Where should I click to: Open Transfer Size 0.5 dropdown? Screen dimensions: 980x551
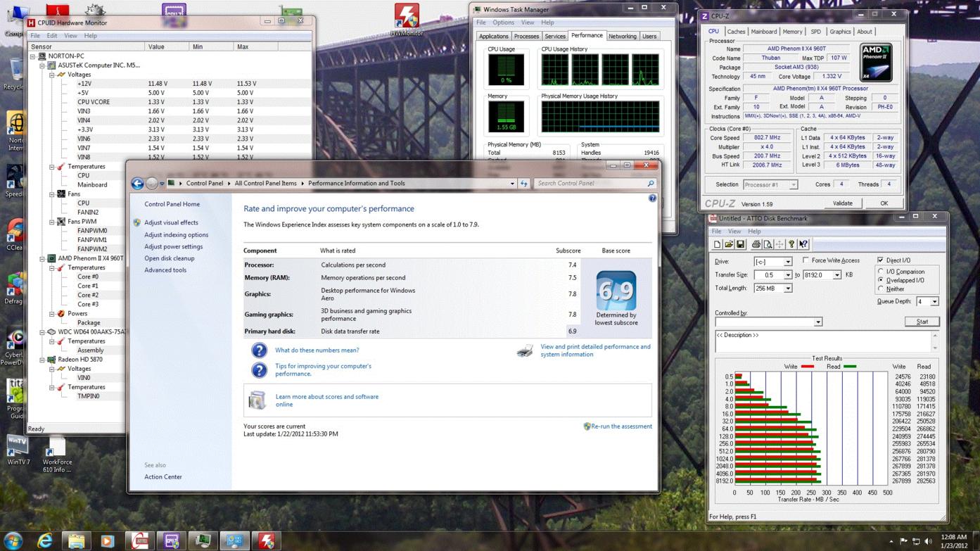click(x=787, y=275)
